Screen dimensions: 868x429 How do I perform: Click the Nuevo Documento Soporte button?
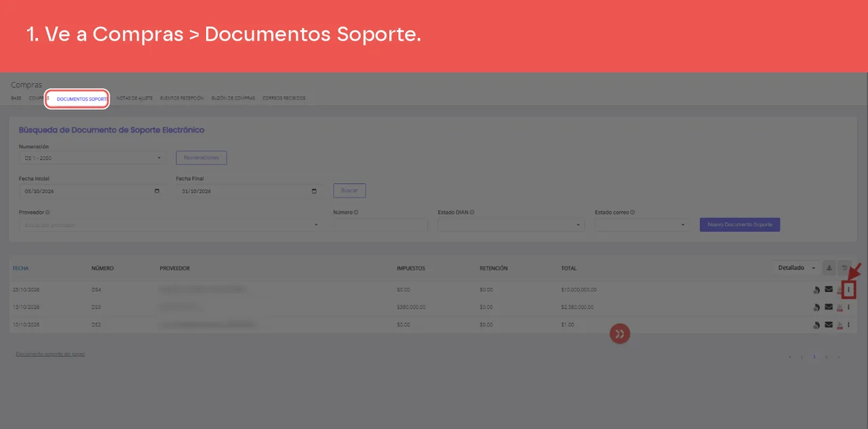[x=740, y=225]
